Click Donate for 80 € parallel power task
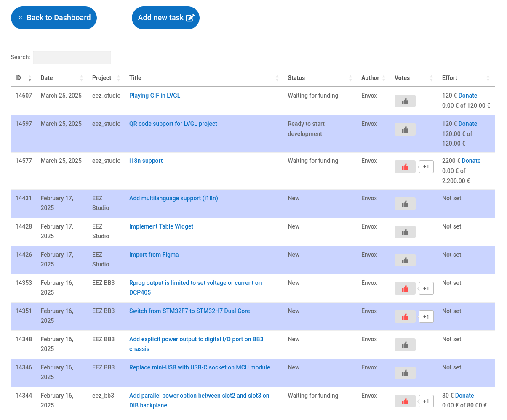Viewport: 507px width, 420px height. [464, 396]
